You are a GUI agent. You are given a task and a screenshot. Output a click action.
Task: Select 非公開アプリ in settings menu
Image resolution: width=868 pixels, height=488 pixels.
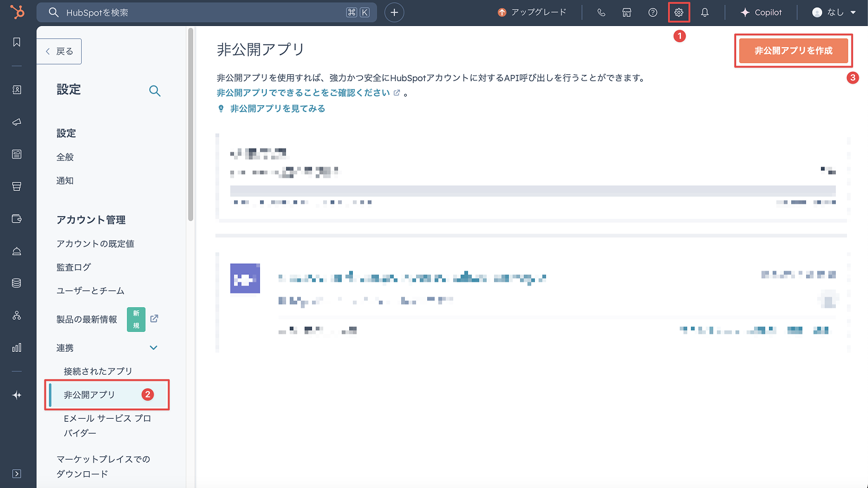pos(90,394)
